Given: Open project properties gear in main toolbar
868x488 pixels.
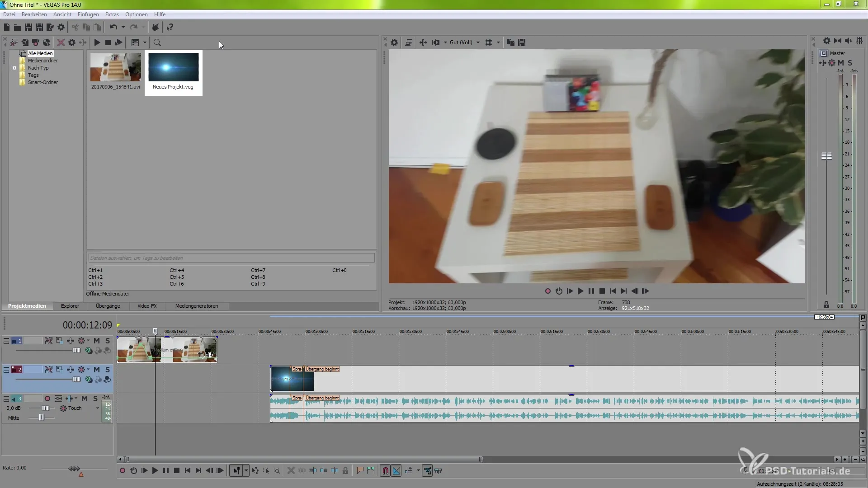Looking at the screenshot, I should tap(61, 28).
